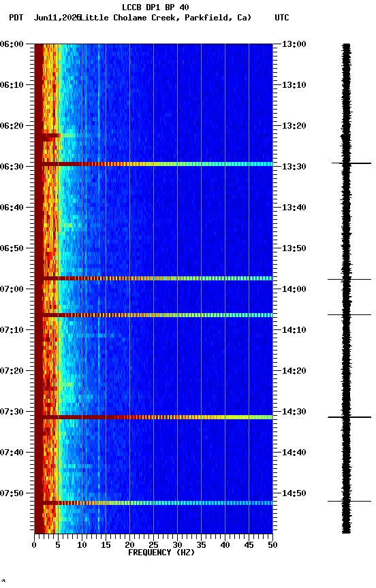The width and height of the screenshot is (376, 588).
Task: Click the 50 Hz frequency axis tick label
Action: tap(272, 545)
